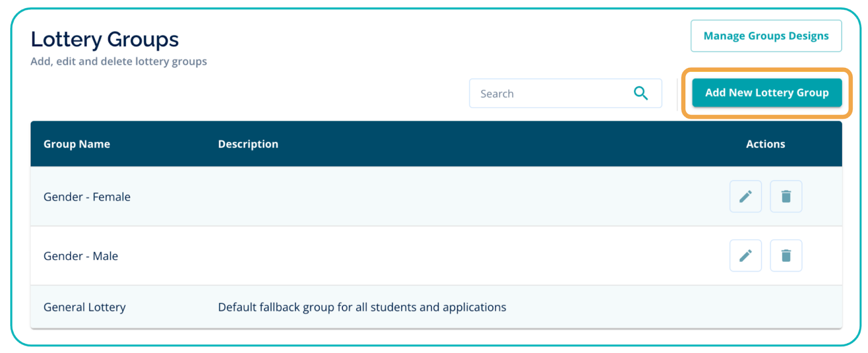Open Manage Groups Designs
The image size is (868, 353).
(x=765, y=36)
